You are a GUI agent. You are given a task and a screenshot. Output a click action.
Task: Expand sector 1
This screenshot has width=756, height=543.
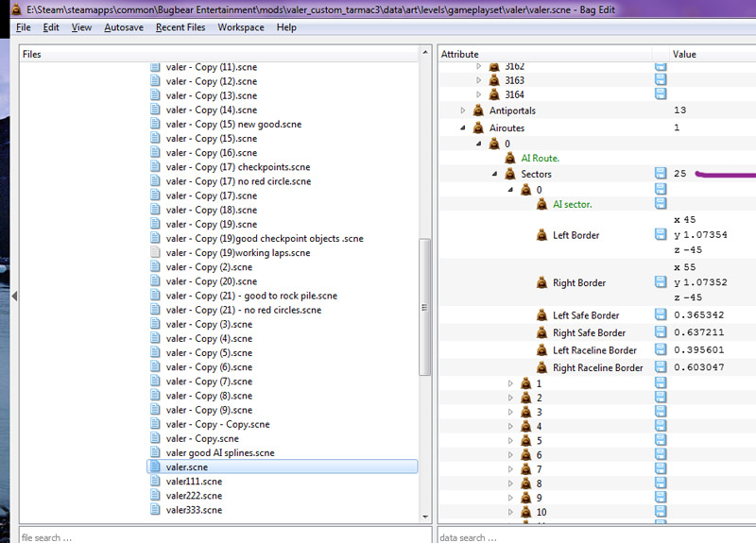(x=510, y=383)
